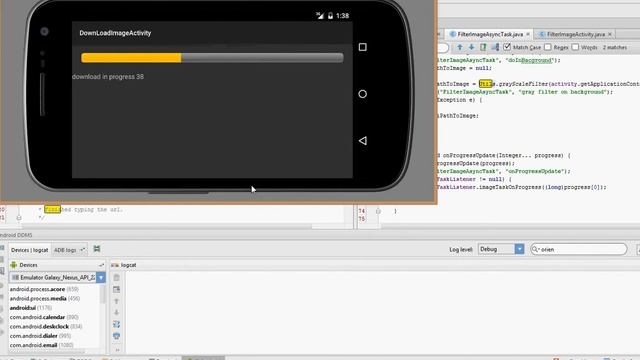
Task: Expand more logcat toolbar actions chevron
Action: tap(117, 350)
